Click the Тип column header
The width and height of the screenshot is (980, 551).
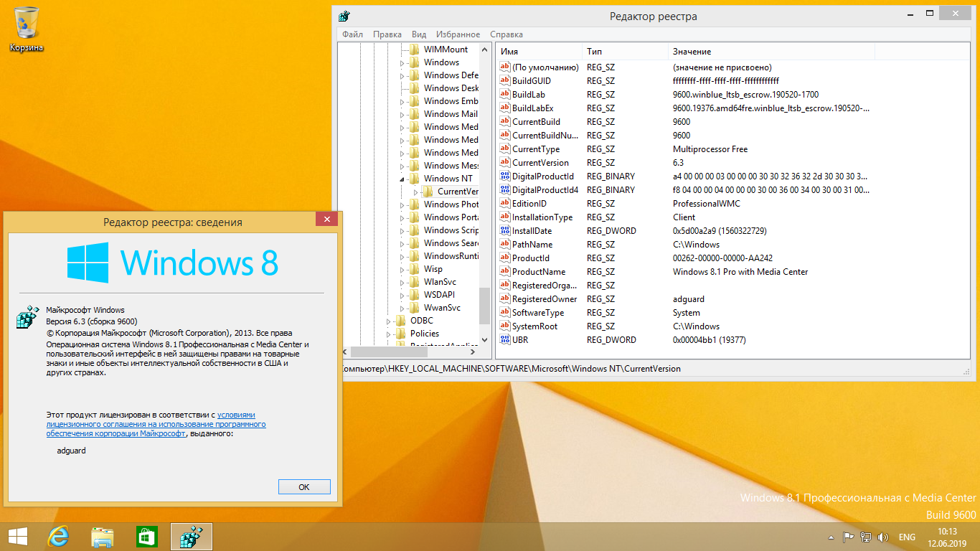click(x=625, y=52)
